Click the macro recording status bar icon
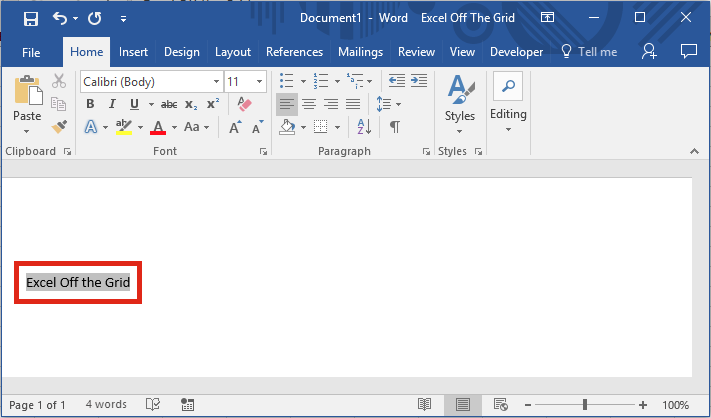The width and height of the screenshot is (711, 418). click(187, 404)
